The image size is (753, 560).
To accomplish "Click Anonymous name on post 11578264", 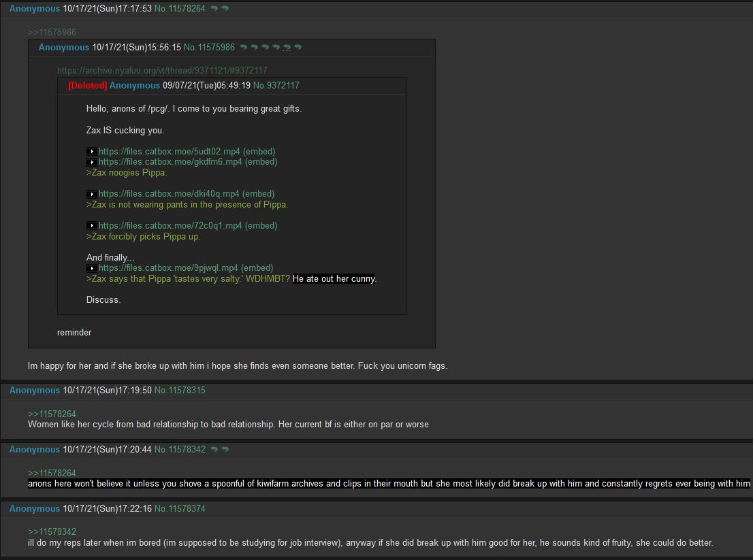I will pyautogui.click(x=35, y=8).
